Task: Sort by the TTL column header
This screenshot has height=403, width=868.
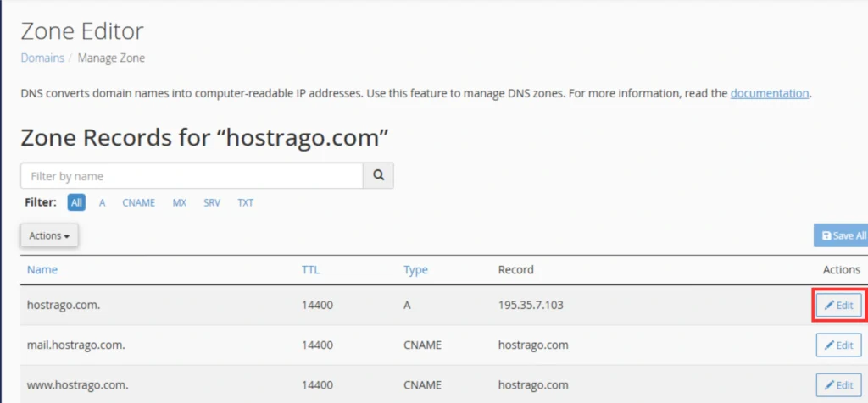Action: 310,270
